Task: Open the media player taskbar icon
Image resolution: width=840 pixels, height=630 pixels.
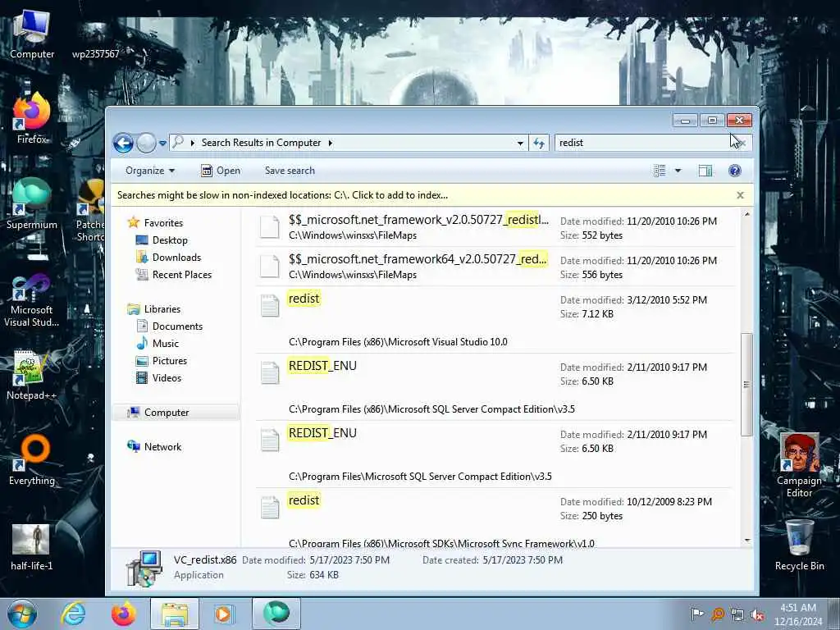Action: tap(224, 614)
